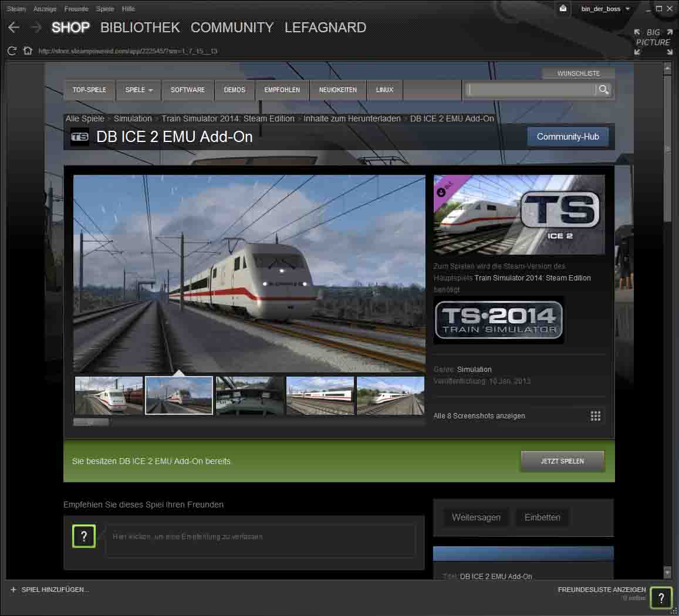Open the Freunde menu
This screenshot has width=679, height=616.
tap(76, 9)
